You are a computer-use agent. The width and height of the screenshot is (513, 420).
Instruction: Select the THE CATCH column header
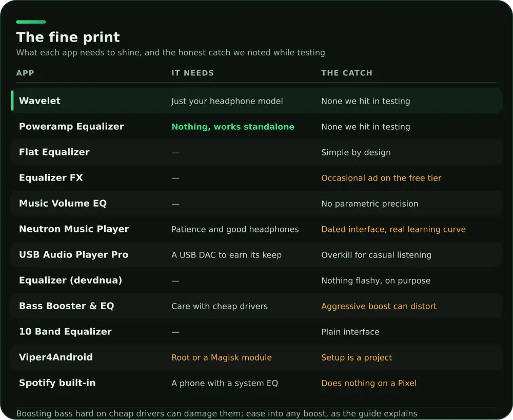(347, 73)
